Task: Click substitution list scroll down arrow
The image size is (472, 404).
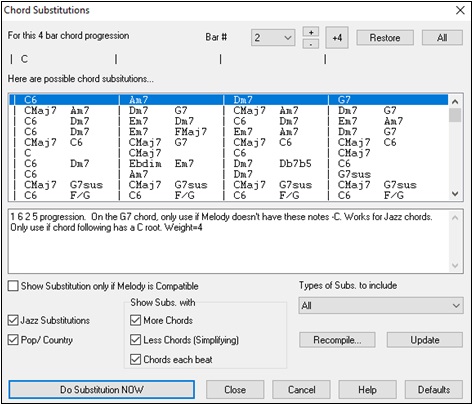Action: point(455,194)
